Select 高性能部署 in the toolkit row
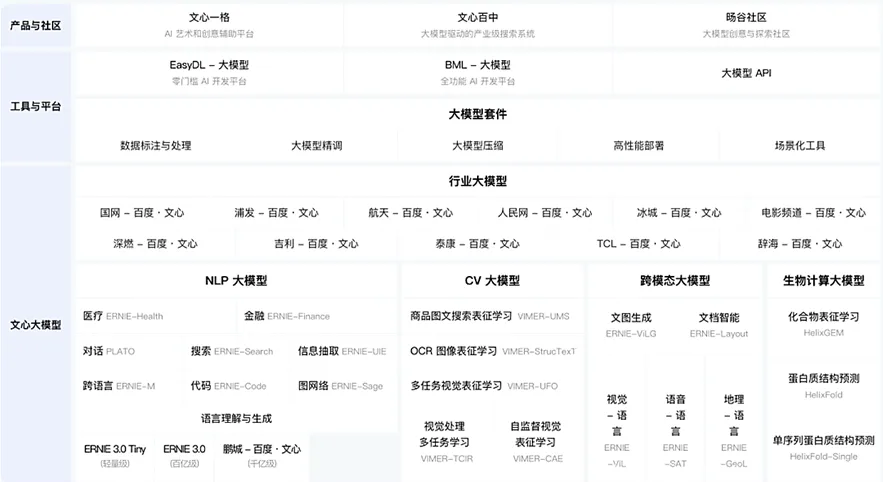 click(639, 145)
